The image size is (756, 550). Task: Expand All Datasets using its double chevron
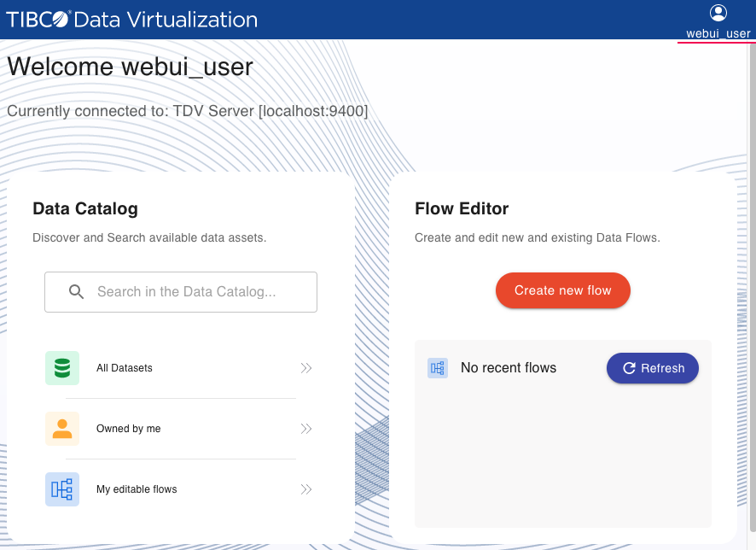pos(306,368)
